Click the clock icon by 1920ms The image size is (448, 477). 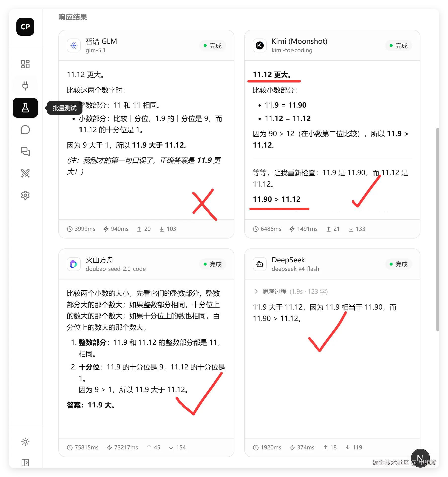[x=256, y=448]
